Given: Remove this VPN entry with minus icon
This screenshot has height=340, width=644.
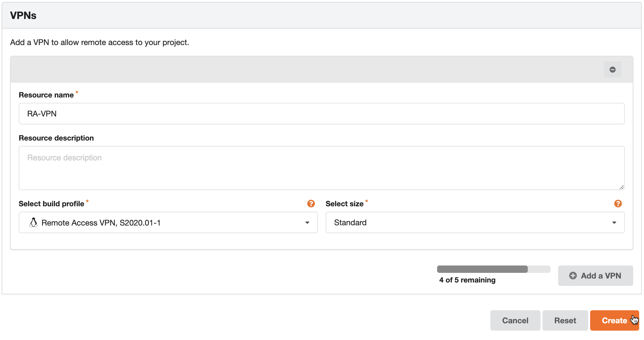Looking at the screenshot, I should click(x=612, y=70).
